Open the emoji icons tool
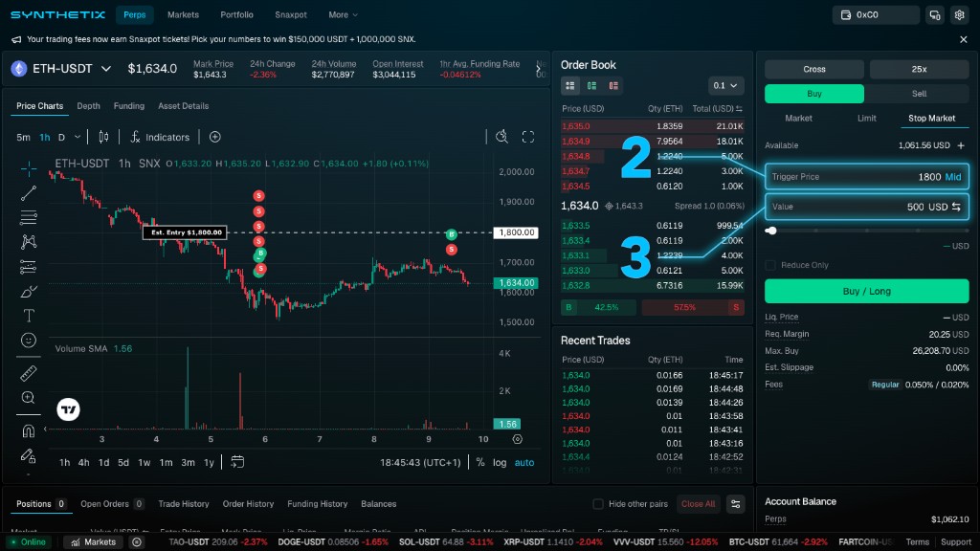980x551 pixels. 28,340
